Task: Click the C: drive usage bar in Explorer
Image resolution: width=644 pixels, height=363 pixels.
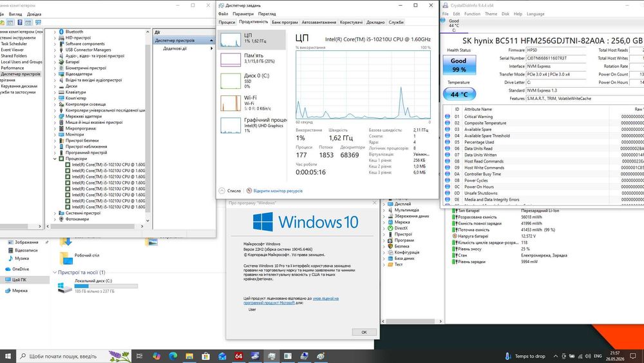Action: pos(106,286)
